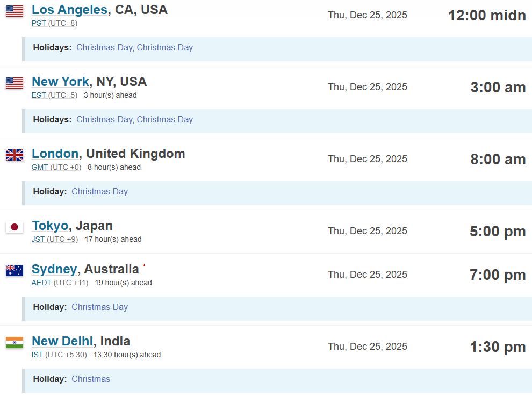532x397 pixels.
Task: Open the Los Angeles city link
Action: [69, 10]
